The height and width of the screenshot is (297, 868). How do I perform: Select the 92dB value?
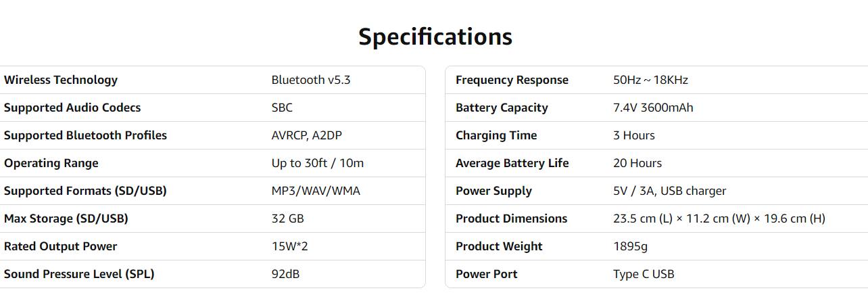click(285, 274)
